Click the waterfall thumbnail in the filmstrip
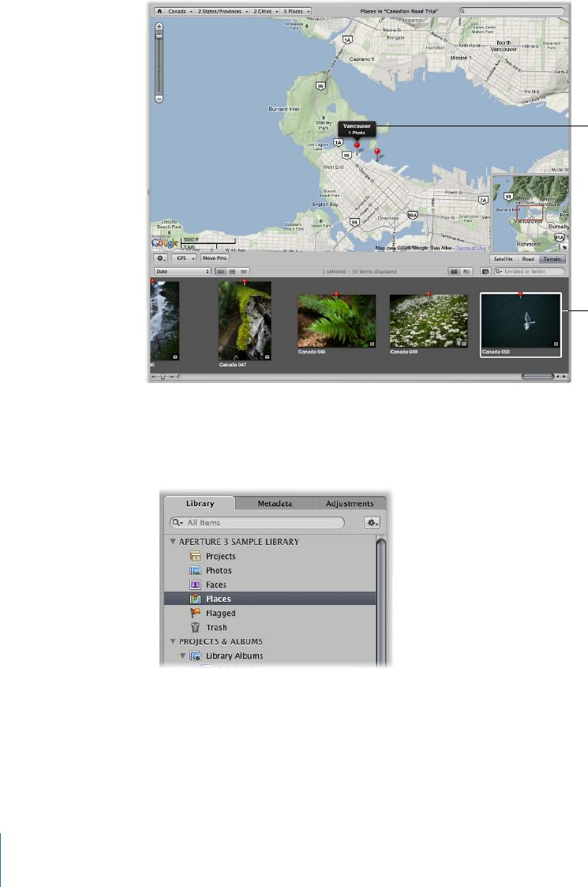 (x=164, y=321)
